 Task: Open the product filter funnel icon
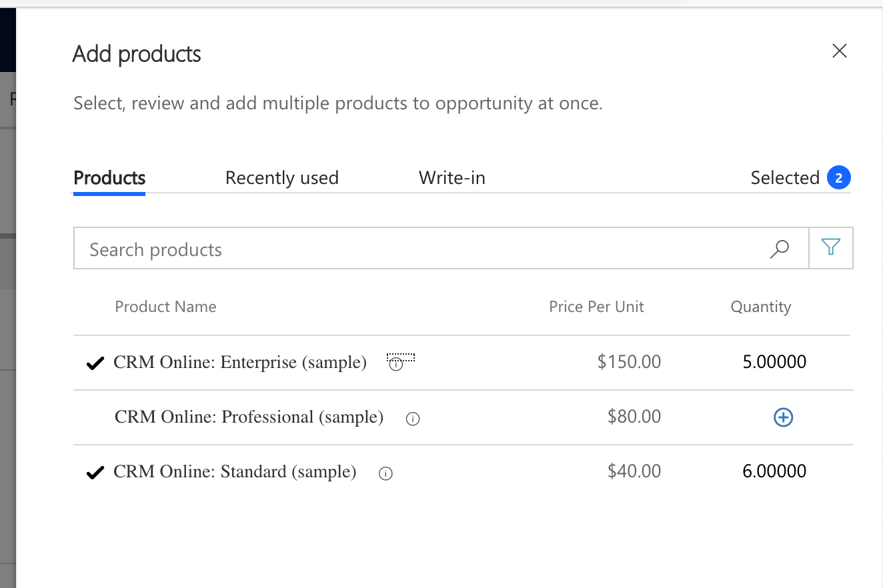pos(831,248)
